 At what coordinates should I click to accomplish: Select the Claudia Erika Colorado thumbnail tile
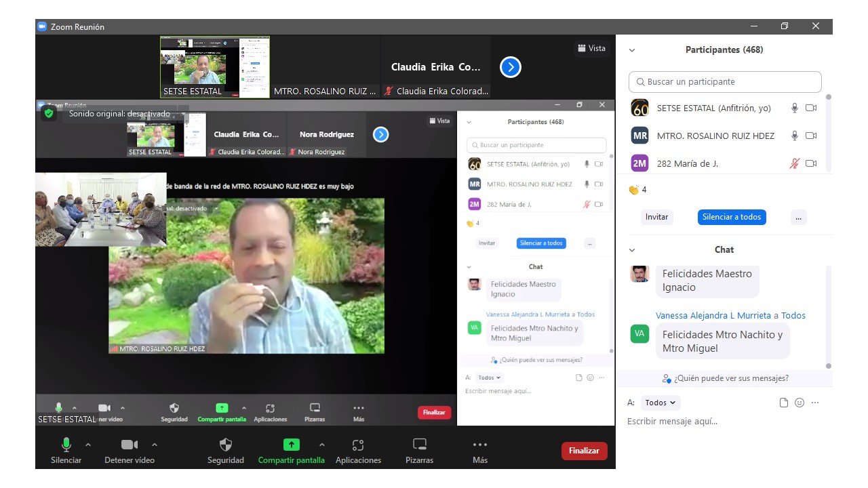(436, 67)
